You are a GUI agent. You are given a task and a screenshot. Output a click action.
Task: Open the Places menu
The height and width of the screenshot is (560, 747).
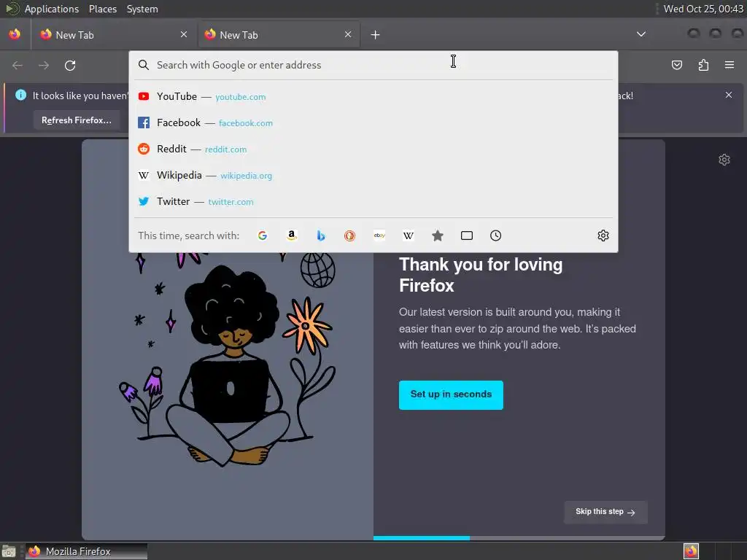click(x=102, y=9)
